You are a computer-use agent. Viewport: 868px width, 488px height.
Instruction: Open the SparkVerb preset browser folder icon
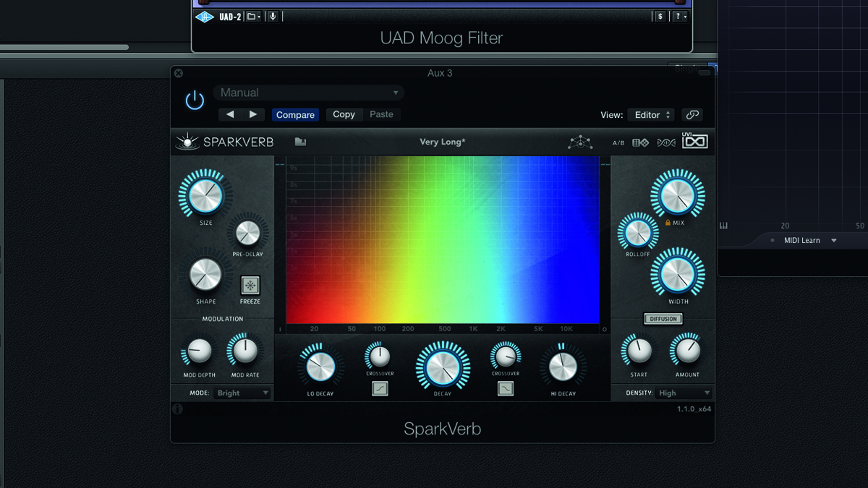300,142
